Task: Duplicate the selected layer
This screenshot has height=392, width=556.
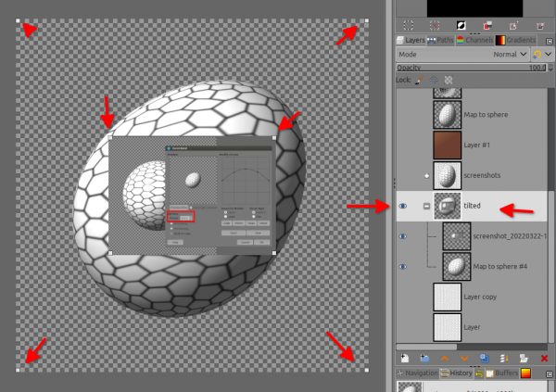Action: click(x=485, y=359)
